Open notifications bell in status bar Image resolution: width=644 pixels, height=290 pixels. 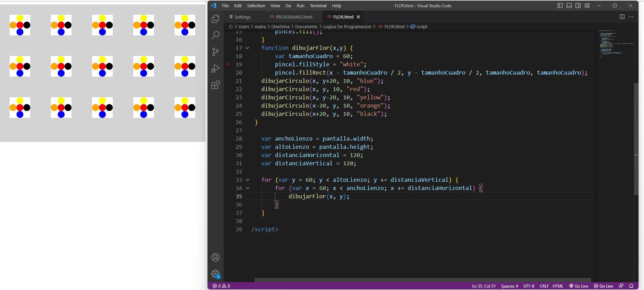tap(631, 286)
